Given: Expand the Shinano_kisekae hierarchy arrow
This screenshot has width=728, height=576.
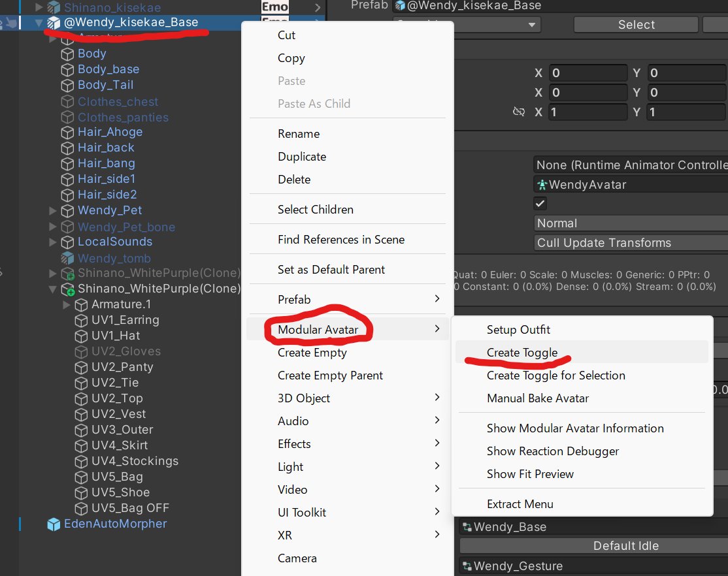Looking at the screenshot, I should click(39, 7).
